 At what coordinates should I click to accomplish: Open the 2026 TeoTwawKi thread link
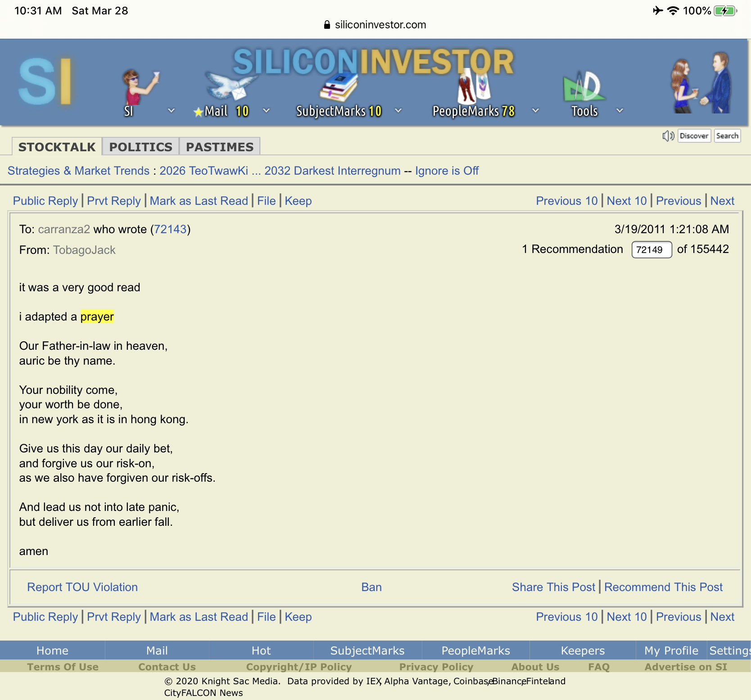coord(280,171)
